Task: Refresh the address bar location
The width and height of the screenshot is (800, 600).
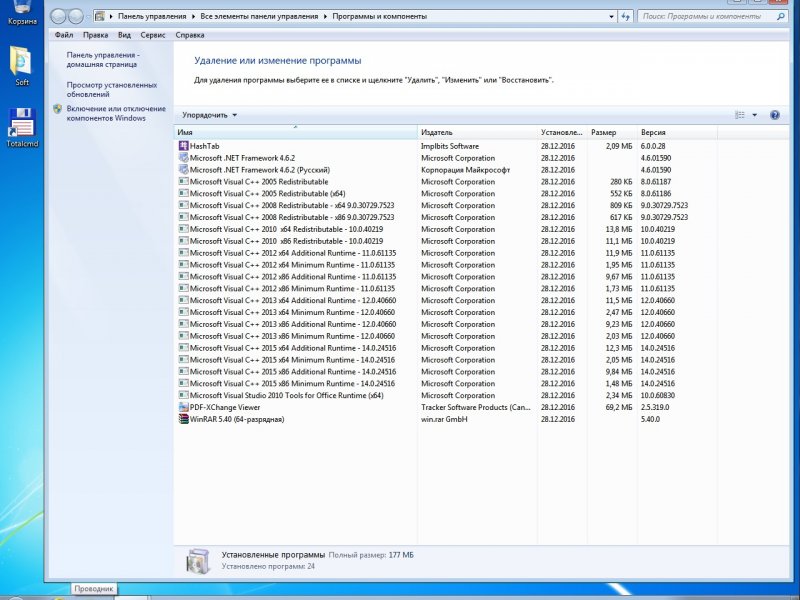Action: [626, 16]
